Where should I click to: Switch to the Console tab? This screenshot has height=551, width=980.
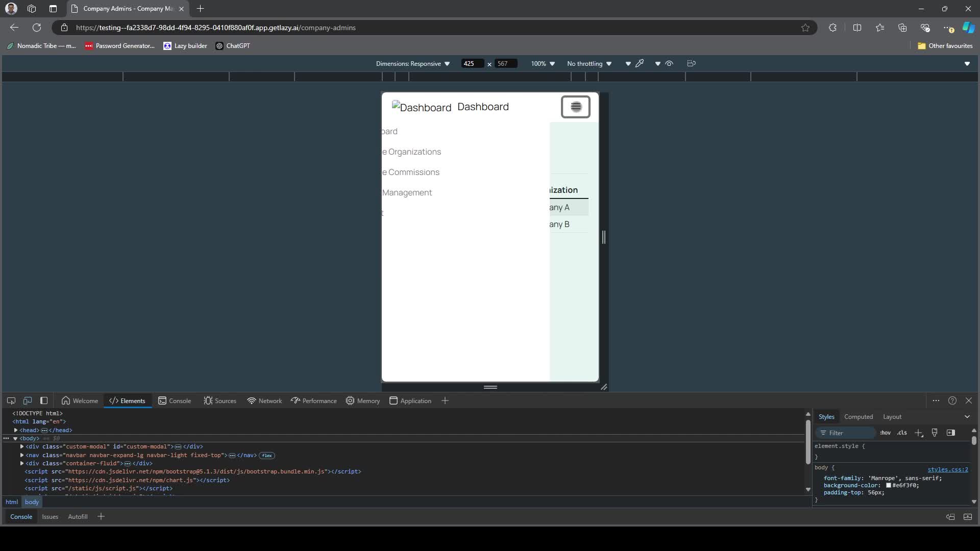click(x=175, y=401)
